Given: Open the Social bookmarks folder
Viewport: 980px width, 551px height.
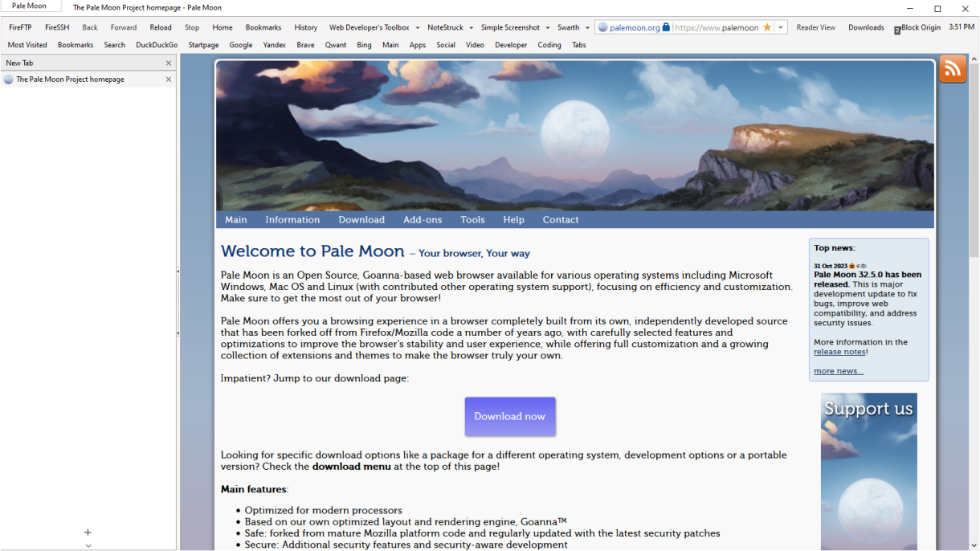Looking at the screenshot, I should click(x=446, y=45).
